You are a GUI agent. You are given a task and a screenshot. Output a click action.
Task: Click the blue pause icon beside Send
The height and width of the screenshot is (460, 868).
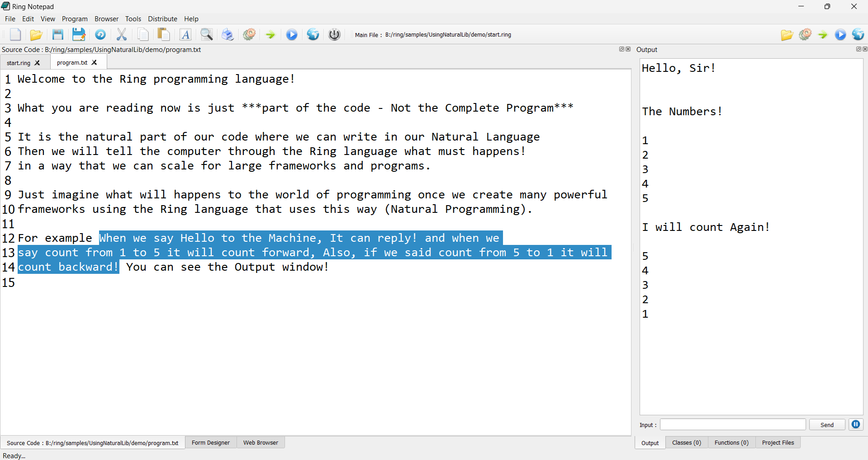click(856, 424)
